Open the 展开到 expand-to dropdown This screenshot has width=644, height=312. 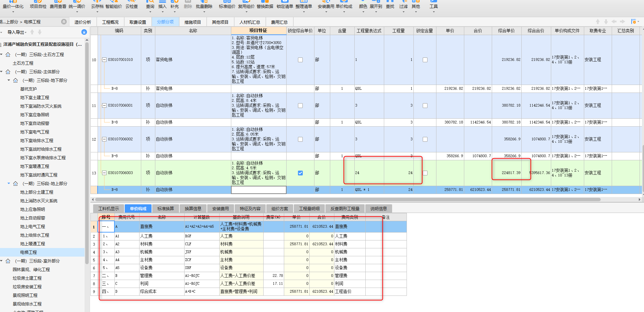376,12
